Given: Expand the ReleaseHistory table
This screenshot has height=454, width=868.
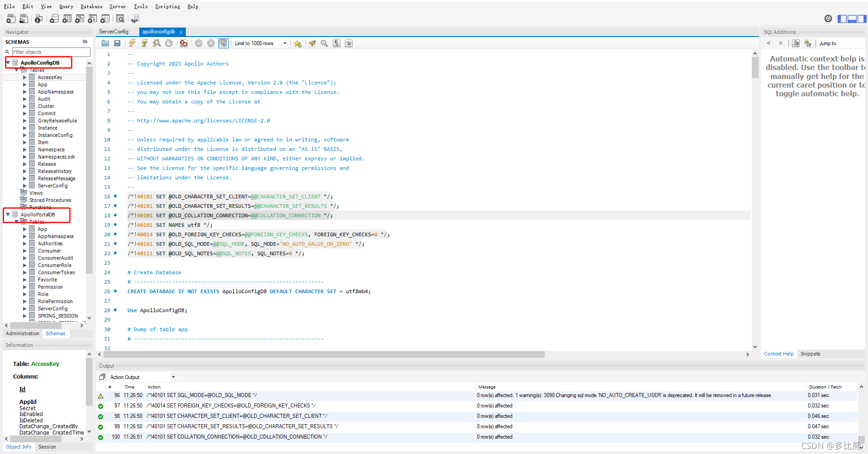Looking at the screenshot, I should pos(25,171).
